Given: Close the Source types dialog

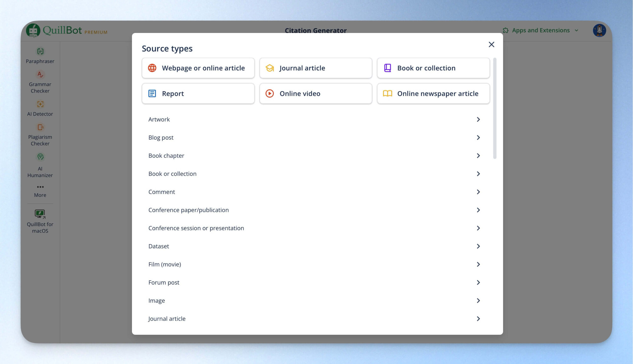Looking at the screenshot, I should [x=491, y=44].
